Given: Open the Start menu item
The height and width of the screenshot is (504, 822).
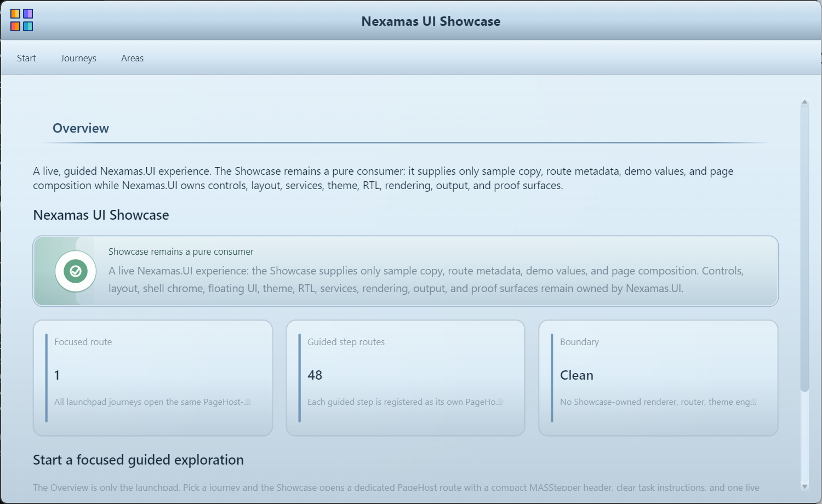Looking at the screenshot, I should pyautogui.click(x=26, y=58).
